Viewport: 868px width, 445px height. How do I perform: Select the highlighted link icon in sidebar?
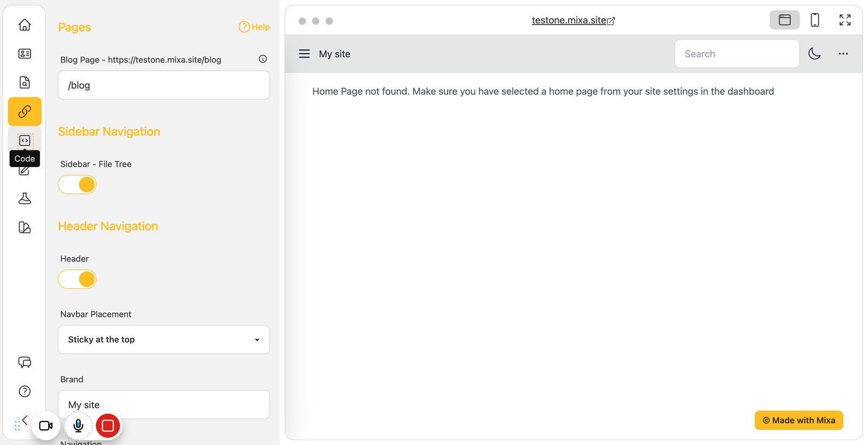[x=24, y=112]
